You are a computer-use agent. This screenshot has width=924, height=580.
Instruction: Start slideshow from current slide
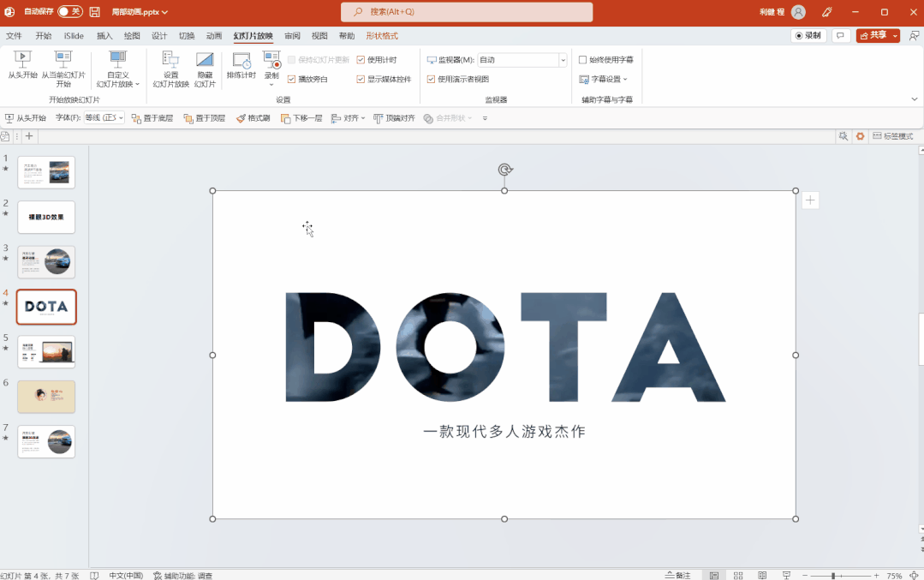point(63,69)
